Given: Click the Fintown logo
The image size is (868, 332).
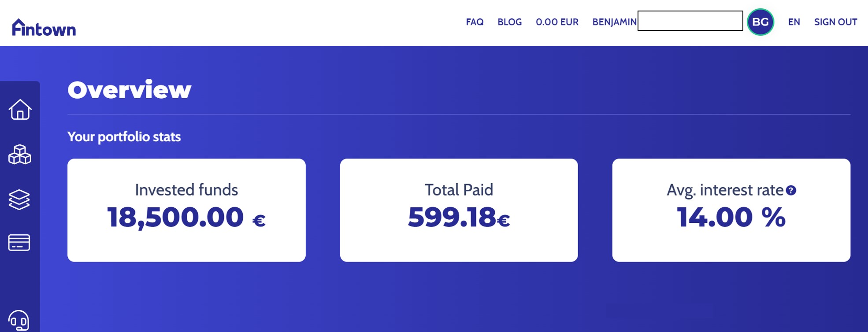Looking at the screenshot, I should (44, 28).
